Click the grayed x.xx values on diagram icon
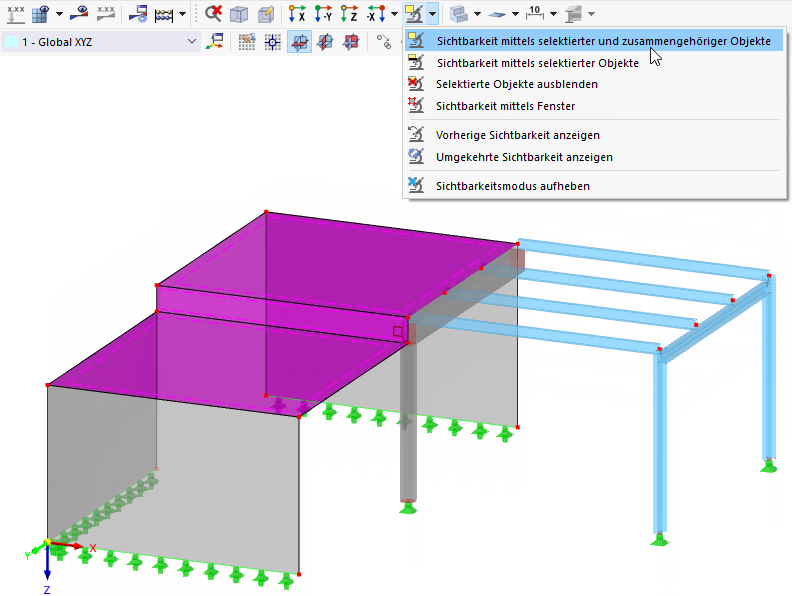 pos(106,14)
